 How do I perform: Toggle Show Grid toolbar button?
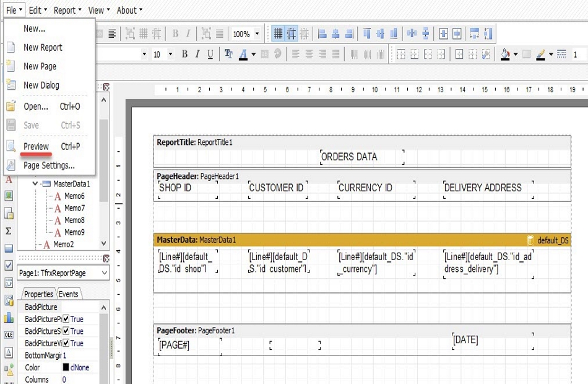[278, 34]
